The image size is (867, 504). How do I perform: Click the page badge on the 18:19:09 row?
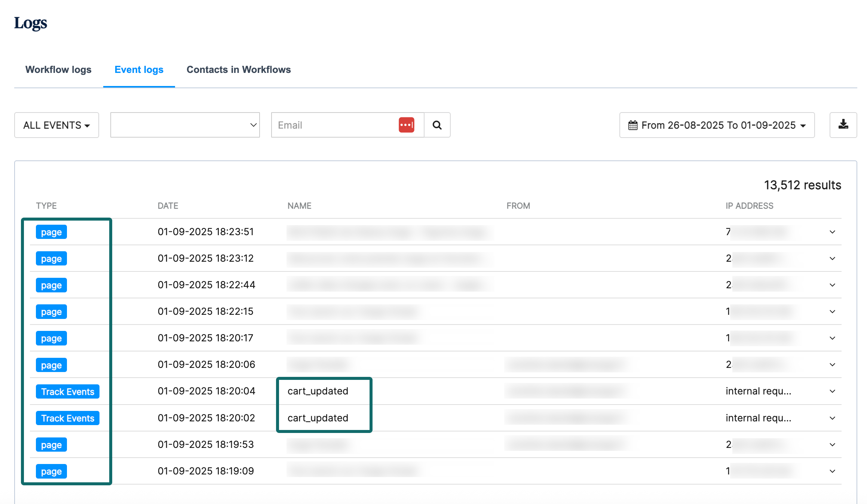51,471
